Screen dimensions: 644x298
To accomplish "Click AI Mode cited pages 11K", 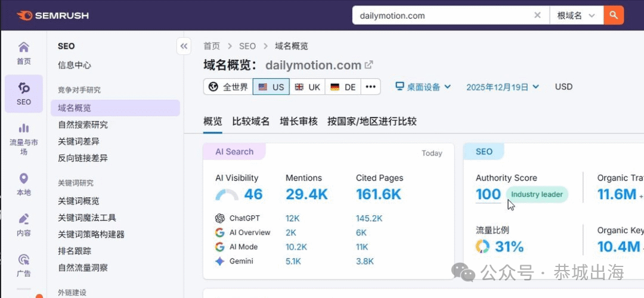I will tap(362, 247).
